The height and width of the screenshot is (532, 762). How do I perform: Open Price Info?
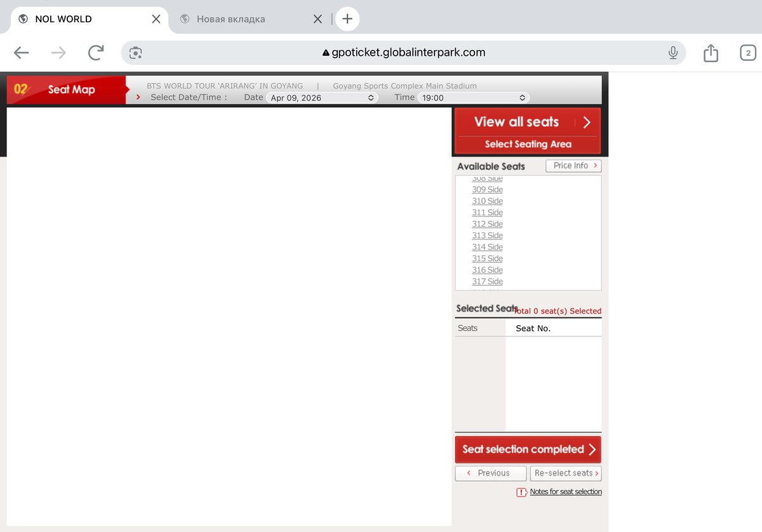pyautogui.click(x=573, y=165)
